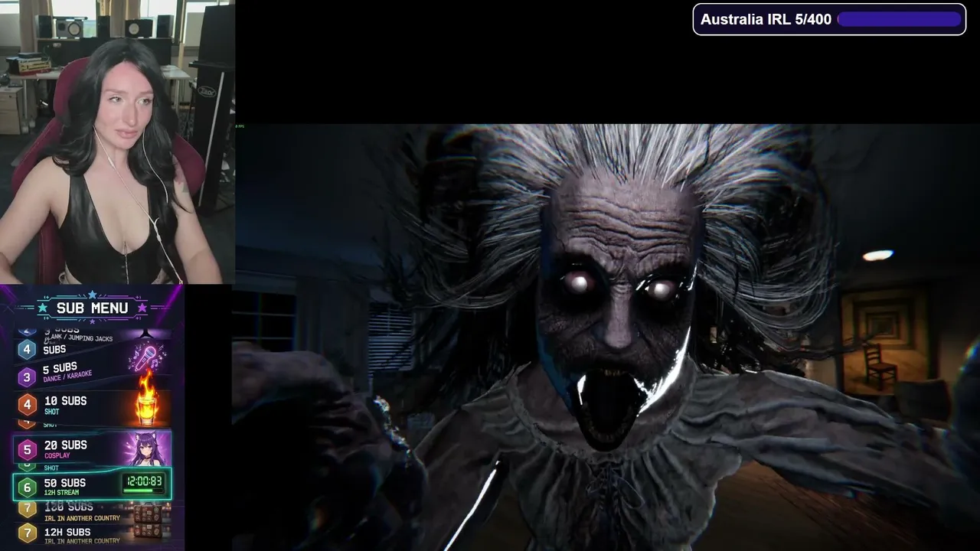Click the blue hexagon 4 badge beside SUBS
The height and width of the screenshot is (551, 980).
coord(28,350)
